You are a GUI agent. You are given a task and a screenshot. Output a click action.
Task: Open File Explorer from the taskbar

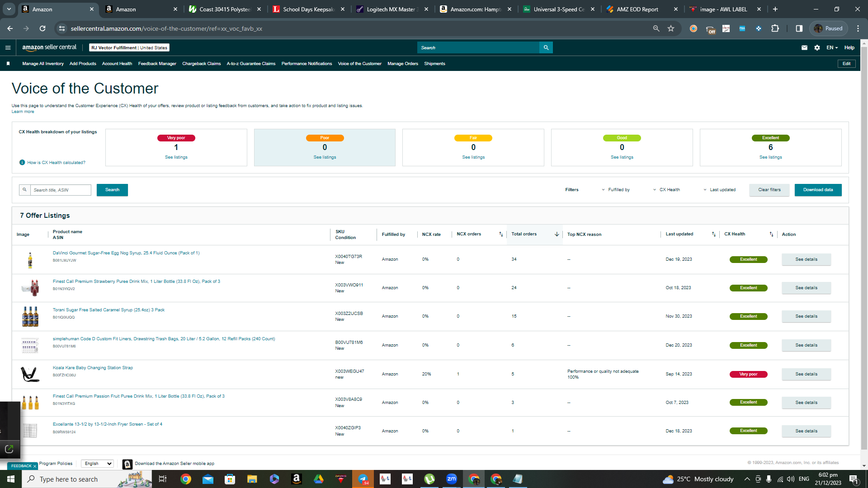coord(252,479)
